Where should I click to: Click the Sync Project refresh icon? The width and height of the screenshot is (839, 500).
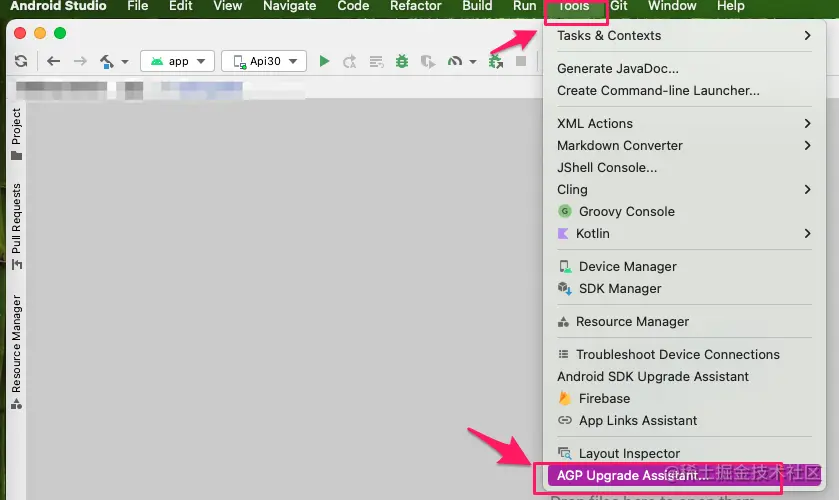pyautogui.click(x=21, y=61)
